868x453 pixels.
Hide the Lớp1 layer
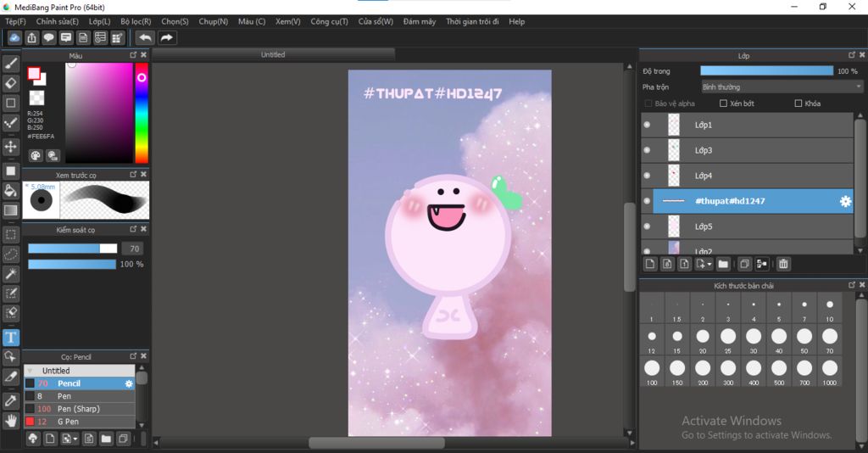point(648,125)
